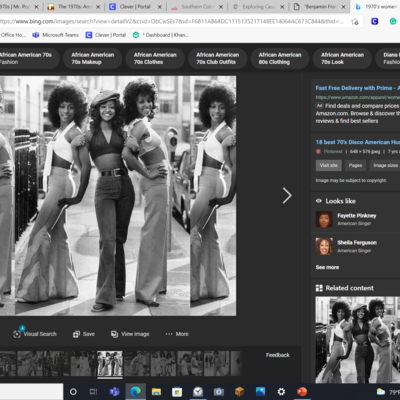Select the 1970's women tab

(376, 7)
